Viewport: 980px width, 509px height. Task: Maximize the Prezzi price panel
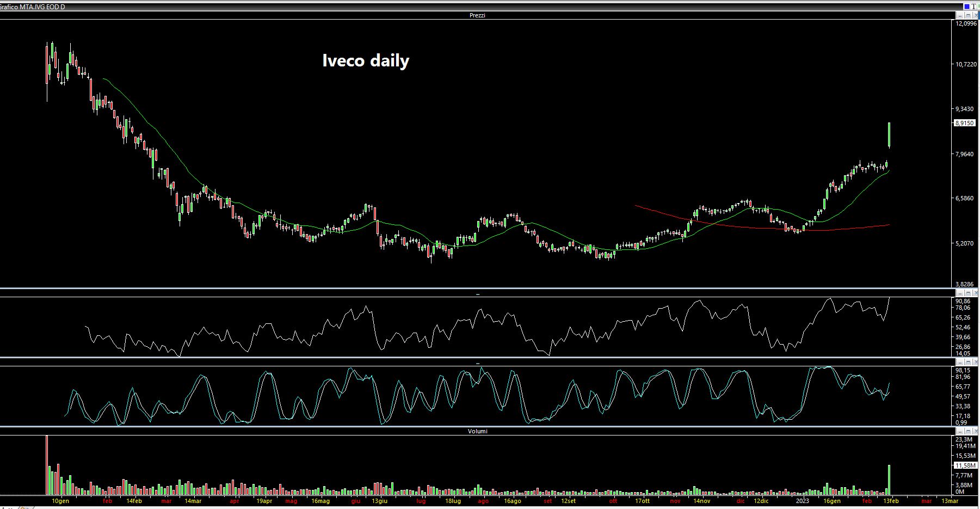(x=967, y=16)
